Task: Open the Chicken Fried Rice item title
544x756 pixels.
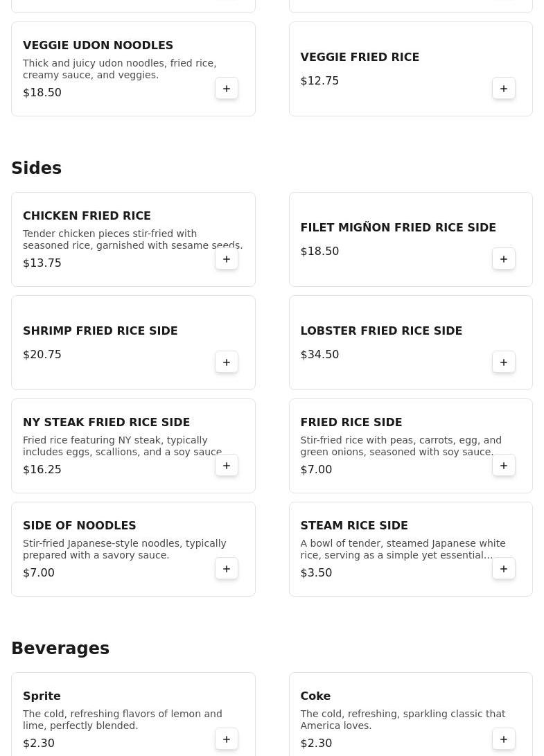Action: [87, 216]
